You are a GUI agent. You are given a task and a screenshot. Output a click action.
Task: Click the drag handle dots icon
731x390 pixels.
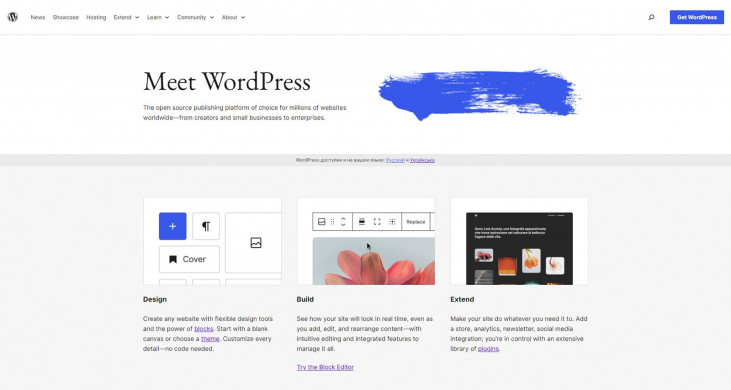(332, 222)
